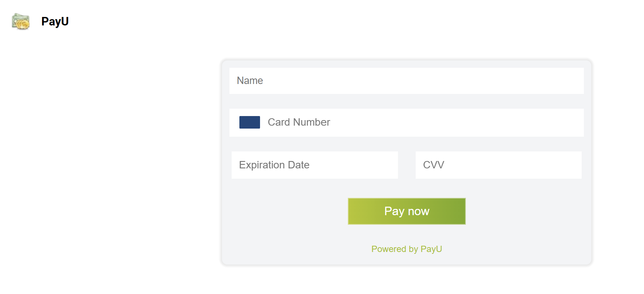Focus the Card Number input field

[406, 123]
